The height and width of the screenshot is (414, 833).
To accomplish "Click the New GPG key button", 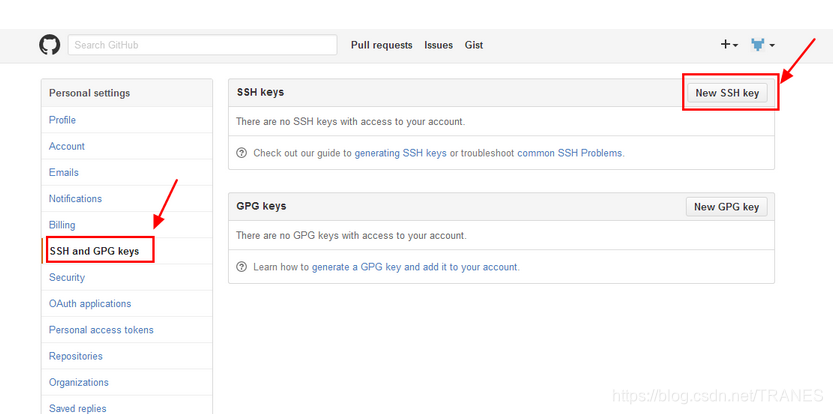I will click(x=726, y=207).
